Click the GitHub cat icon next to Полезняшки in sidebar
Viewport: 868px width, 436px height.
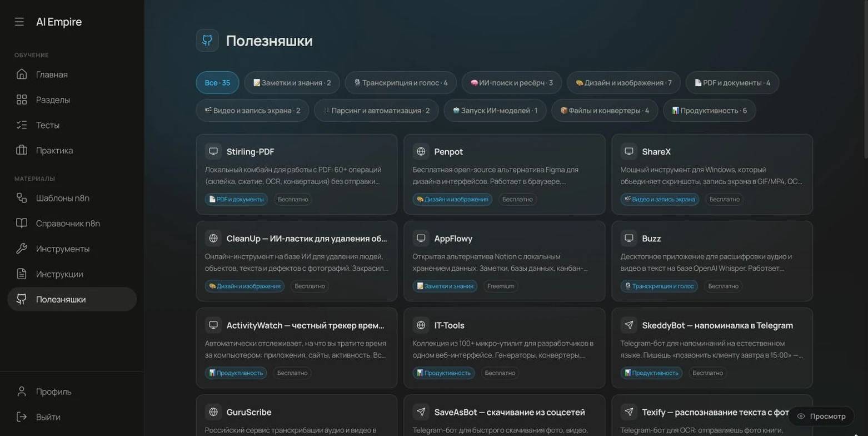pos(22,299)
